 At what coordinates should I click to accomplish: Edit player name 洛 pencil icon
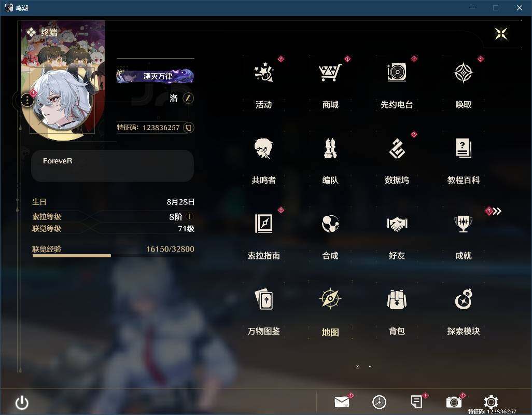click(x=188, y=99)
